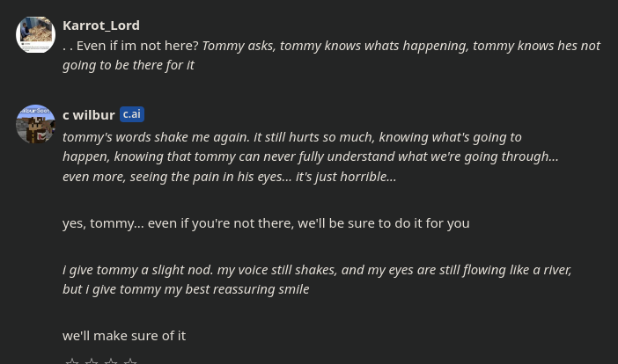Screen dimensions: 618x364
Task: Click the text "going to be there for it"
Action: coord(129,64)
